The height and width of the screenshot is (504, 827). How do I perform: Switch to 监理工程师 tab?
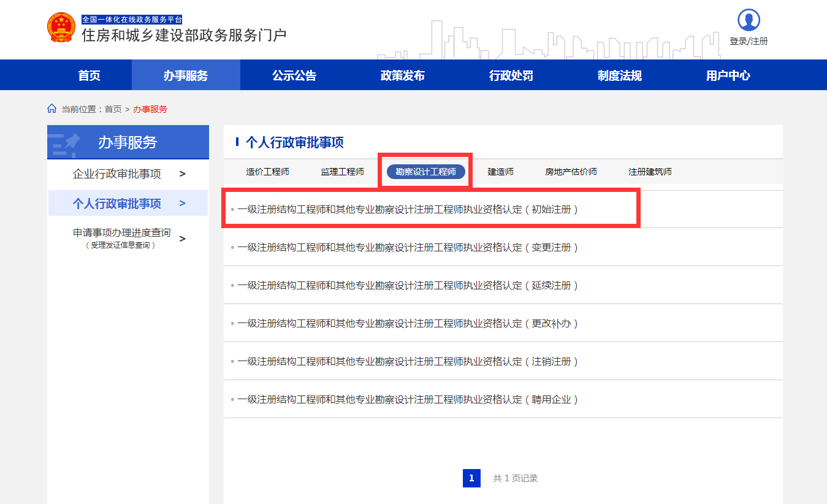343,172
